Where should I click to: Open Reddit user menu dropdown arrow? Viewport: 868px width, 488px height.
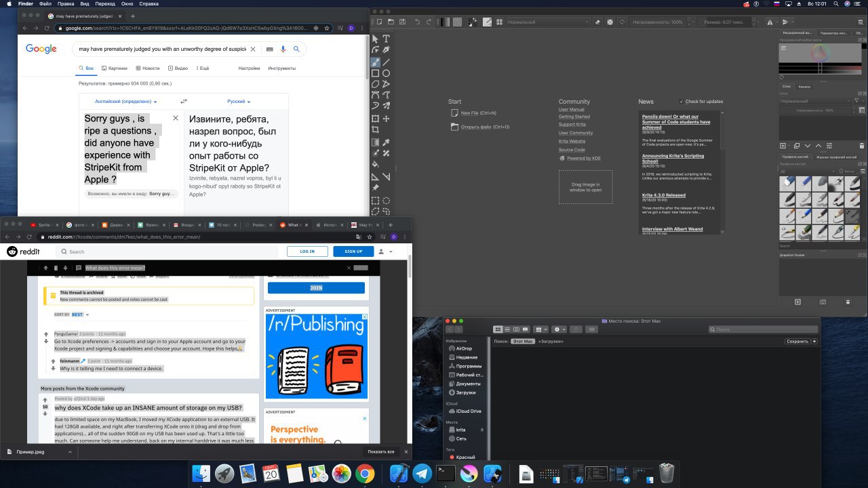pyautogui.click(x=391, y=251)
